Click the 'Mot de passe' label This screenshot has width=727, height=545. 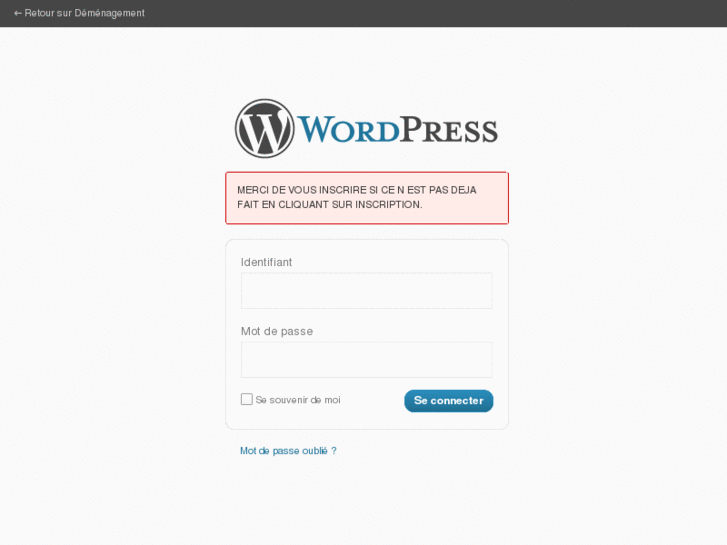pos(277,332)
